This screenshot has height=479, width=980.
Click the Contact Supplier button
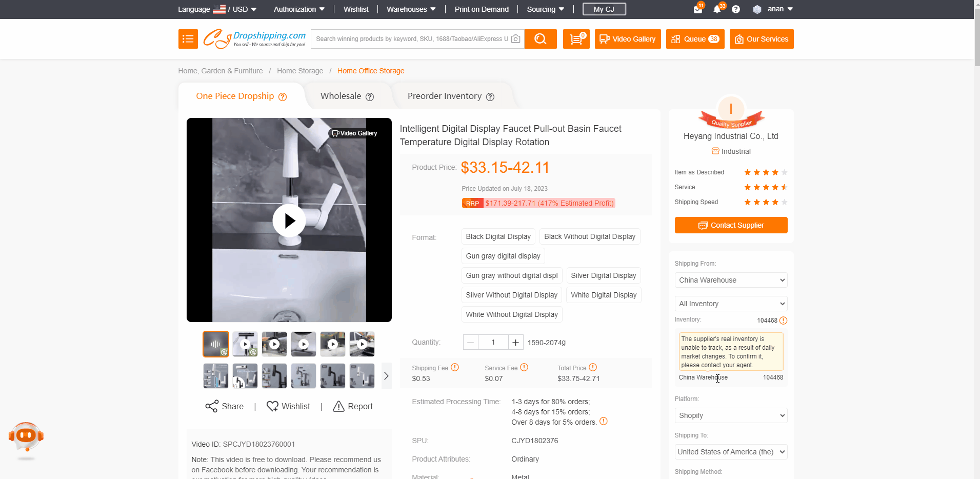click(731, 225)
